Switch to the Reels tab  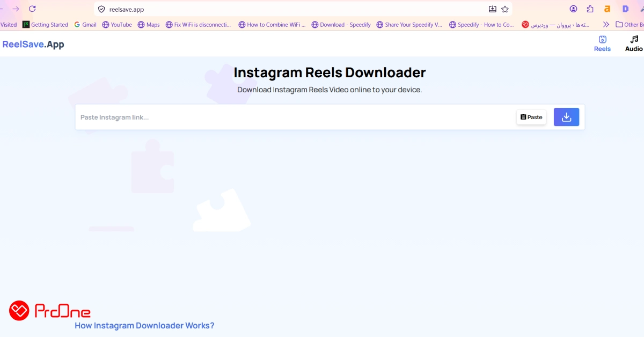[x=602, y=43]
